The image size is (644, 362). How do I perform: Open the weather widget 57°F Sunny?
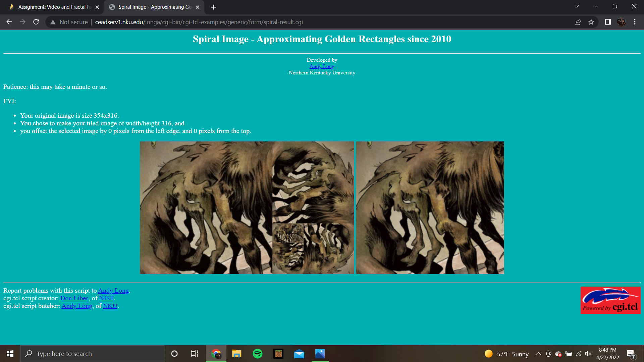point(506,354)
